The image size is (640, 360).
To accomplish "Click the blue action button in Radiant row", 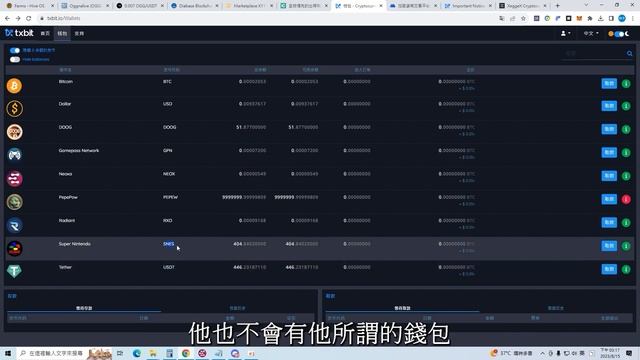I will pos(609,222).
